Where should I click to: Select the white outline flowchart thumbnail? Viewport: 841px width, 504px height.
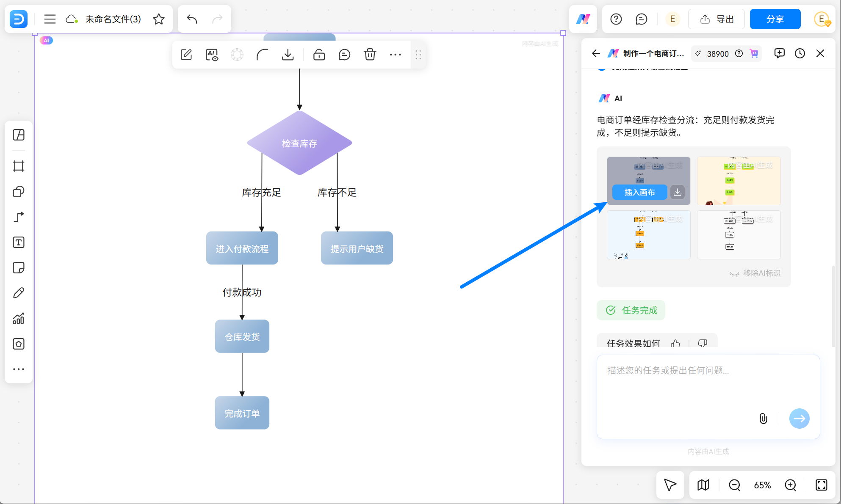coord(739,235)
